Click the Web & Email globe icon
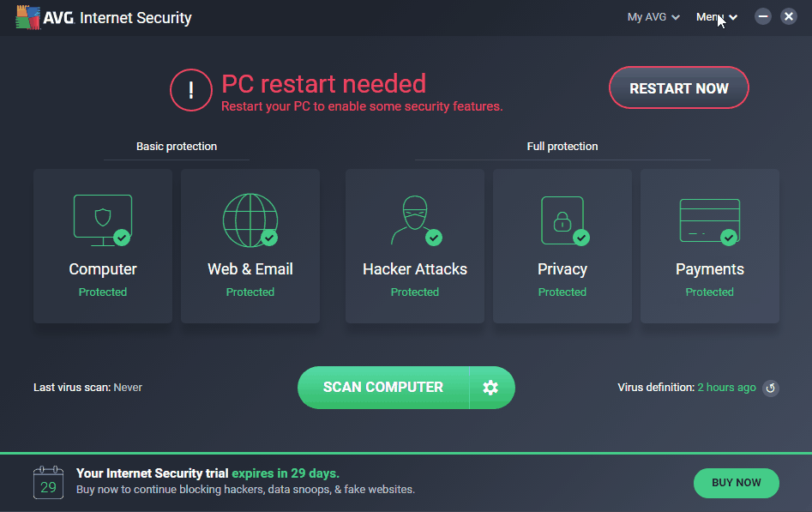Viewport: 812px width, 512px height. coord(250,220)
